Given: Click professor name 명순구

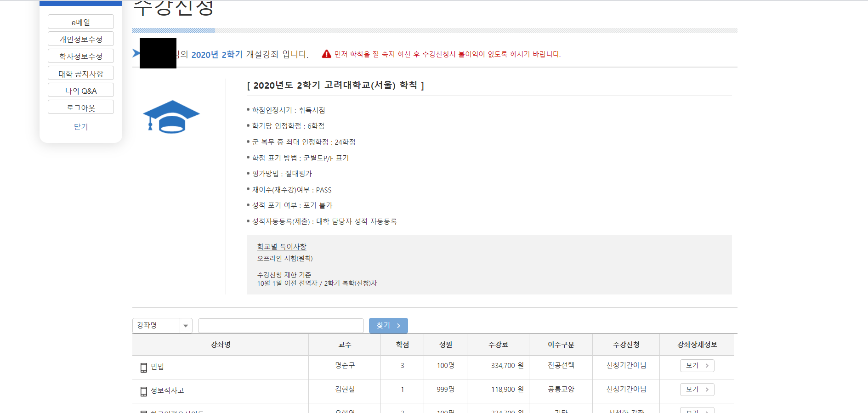Looking at the screenshot, I should [x=345, y=365].
